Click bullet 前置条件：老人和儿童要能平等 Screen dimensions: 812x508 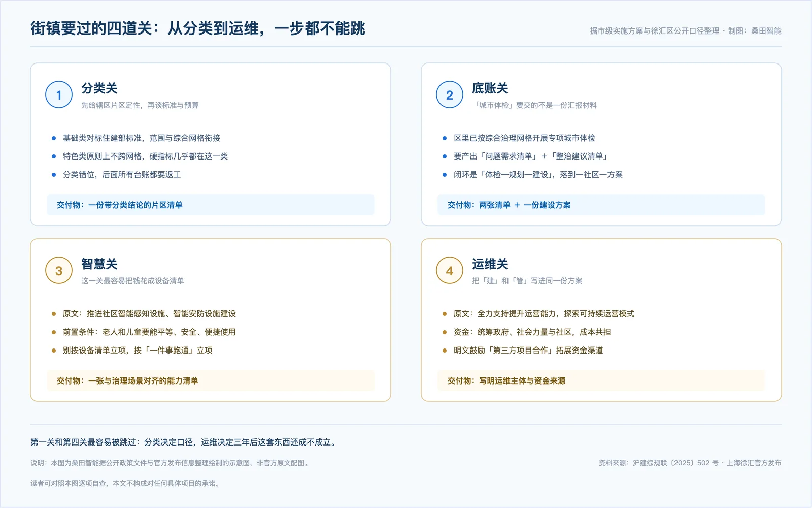click(149, 332)
